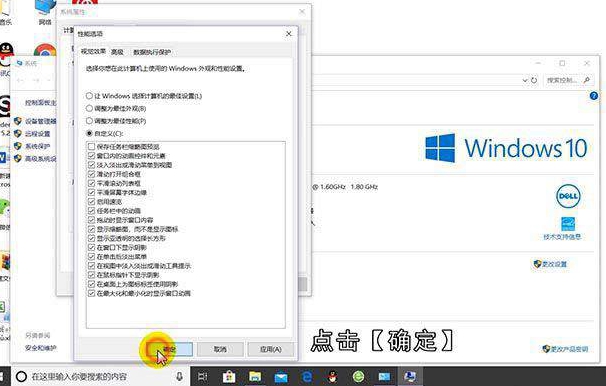Click microphone icon in taskbar search
Viewport: 606px width, 386px height.
(179, 376)
